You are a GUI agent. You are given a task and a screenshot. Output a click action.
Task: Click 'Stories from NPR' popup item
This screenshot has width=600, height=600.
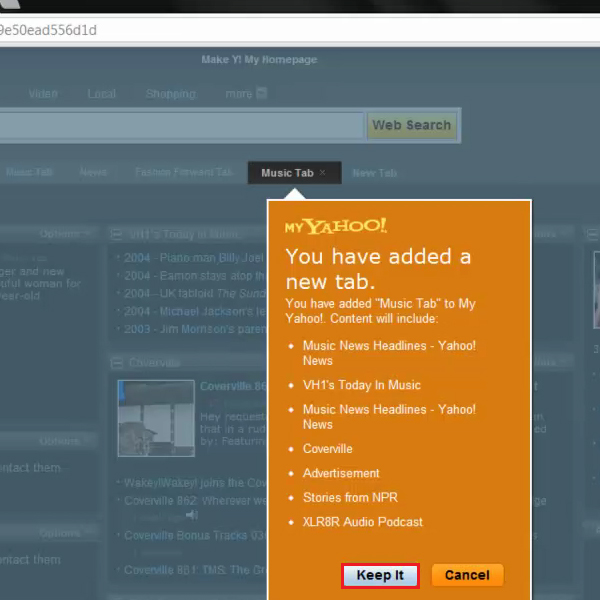click(x=350, y=497)
